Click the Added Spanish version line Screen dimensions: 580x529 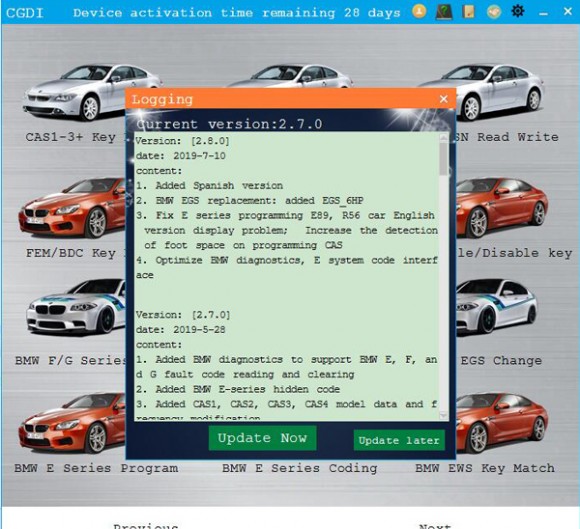point(209,185)
